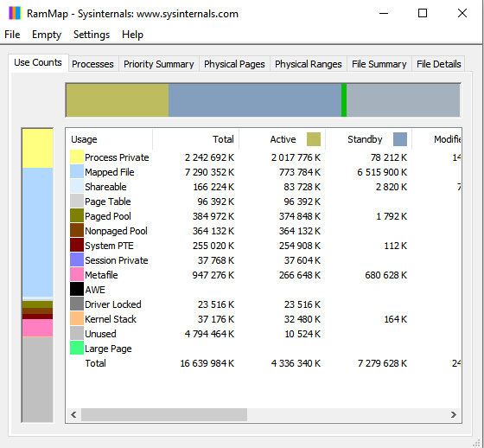Select the Page Table row label

pos(108,202)
